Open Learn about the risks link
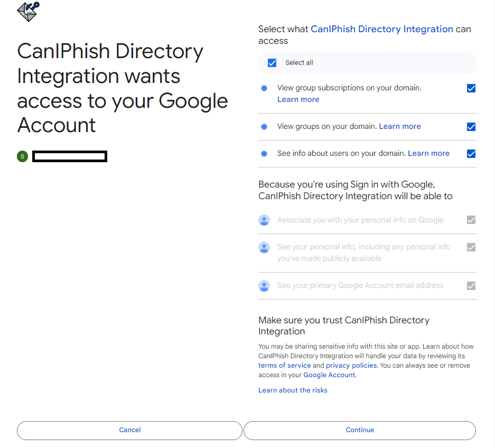 293,390
